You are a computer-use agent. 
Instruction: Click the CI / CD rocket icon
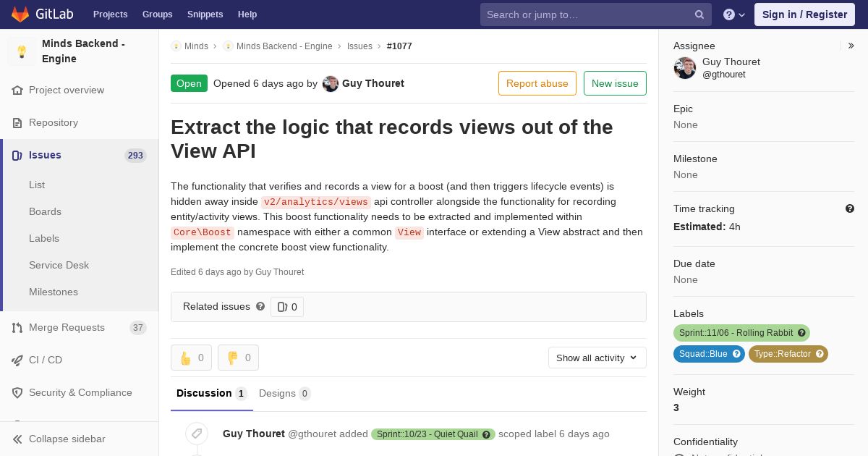pyautogui.click(x=17, y=360)
